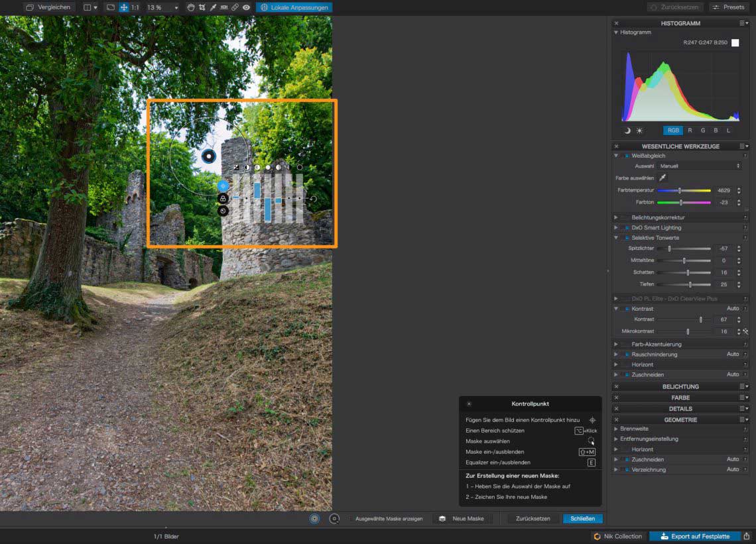The height and width of the screenshot is (544, 756).
Task: Switch histogram to L channel
Action: [x=728, y=131]
